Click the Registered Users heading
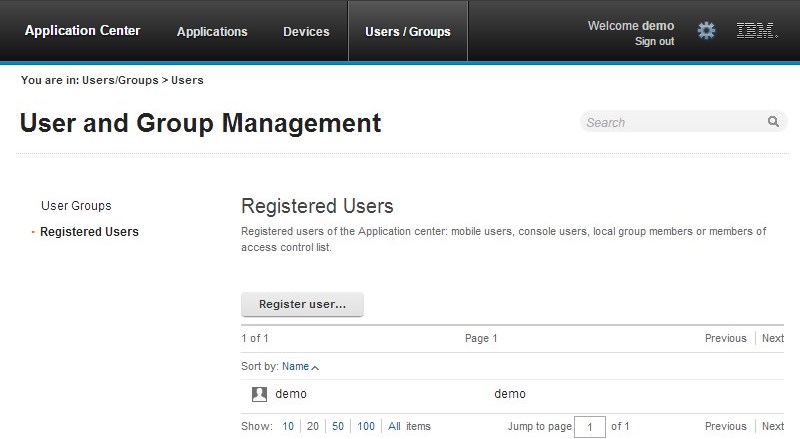 [317, 206]
